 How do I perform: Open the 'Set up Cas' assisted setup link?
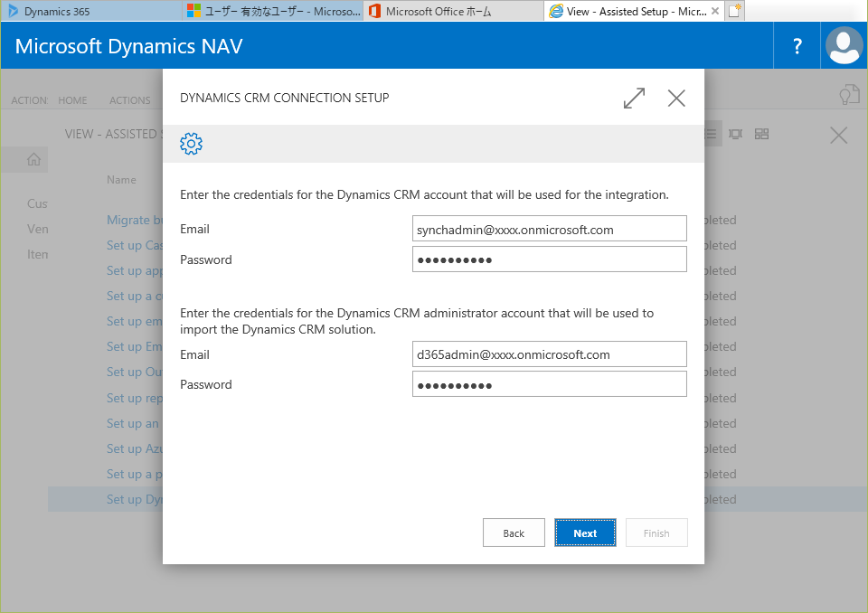coord(135,245)
